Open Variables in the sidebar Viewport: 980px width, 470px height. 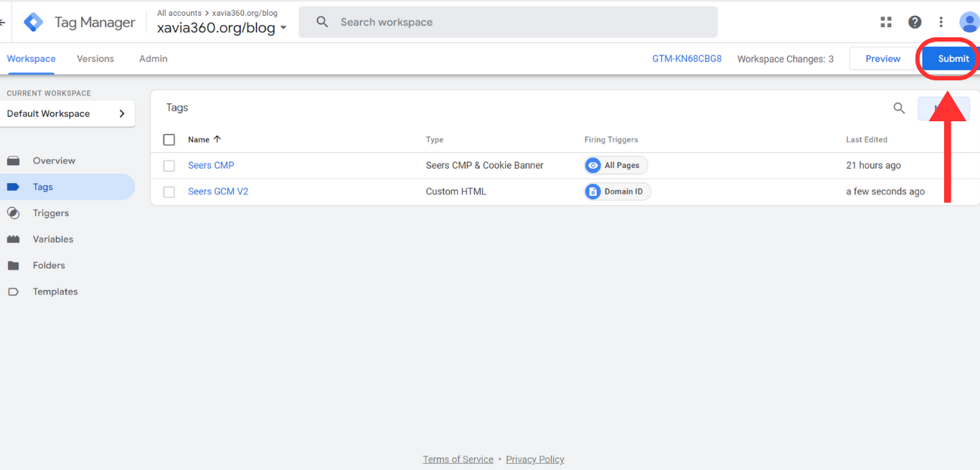tap(53, 239)
